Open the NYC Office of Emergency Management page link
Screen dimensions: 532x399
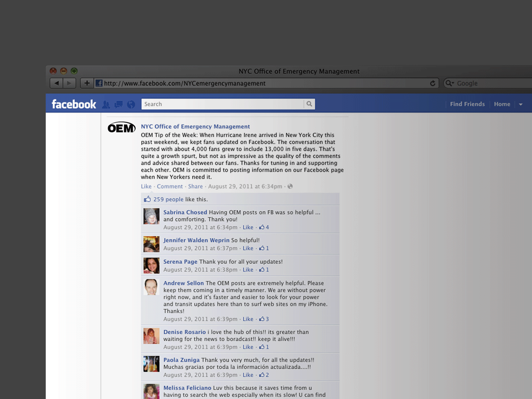click(195, 127)
